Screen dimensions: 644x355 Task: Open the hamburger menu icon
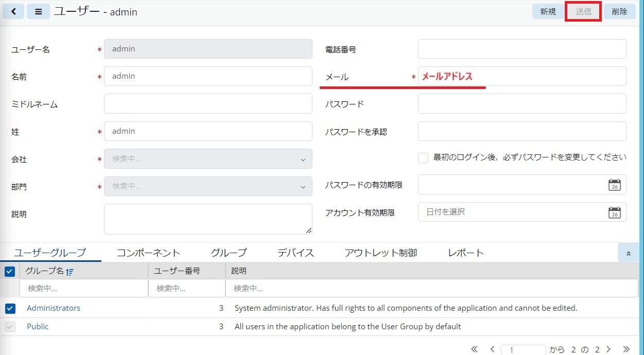tap(38, 11)
